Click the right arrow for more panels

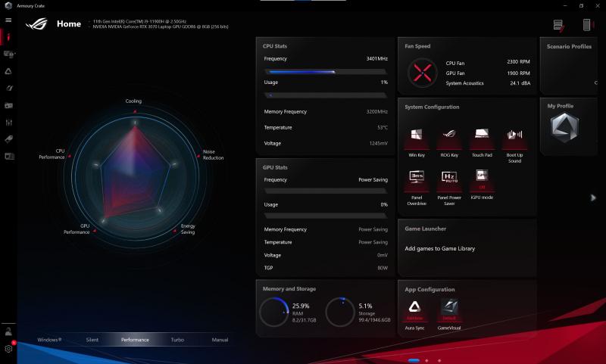click(x=593, y=198)
